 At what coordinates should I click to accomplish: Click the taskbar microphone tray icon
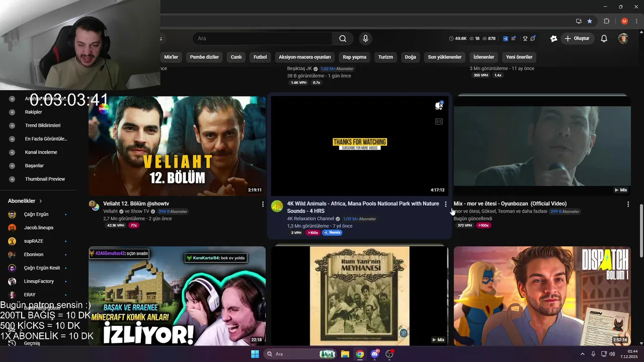tap(593, 354)
